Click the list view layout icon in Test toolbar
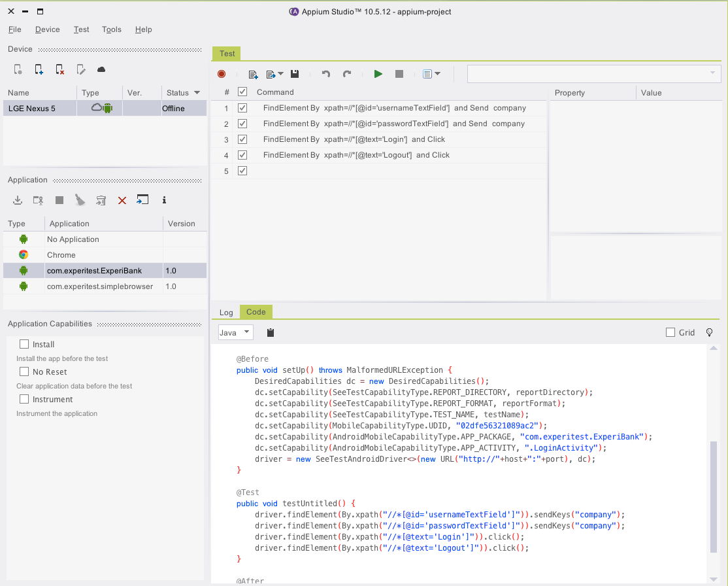The width and height of the screenshot is (728, 586). [427, 74]
